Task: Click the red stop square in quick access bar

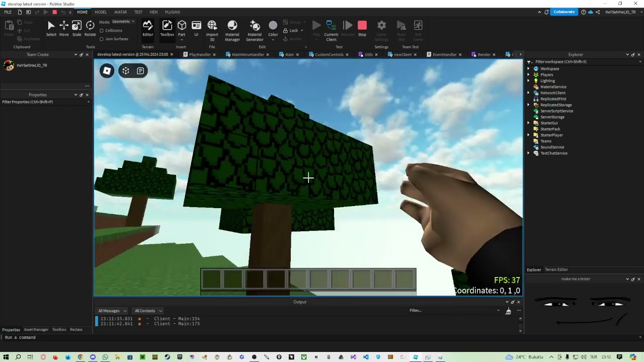Action: [55, 12]
